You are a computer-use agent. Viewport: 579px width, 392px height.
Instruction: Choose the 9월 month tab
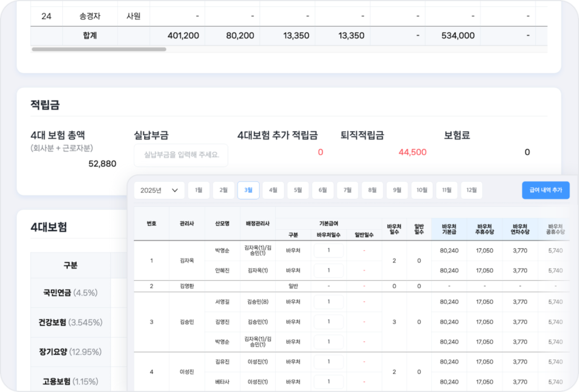click(397, 190)
